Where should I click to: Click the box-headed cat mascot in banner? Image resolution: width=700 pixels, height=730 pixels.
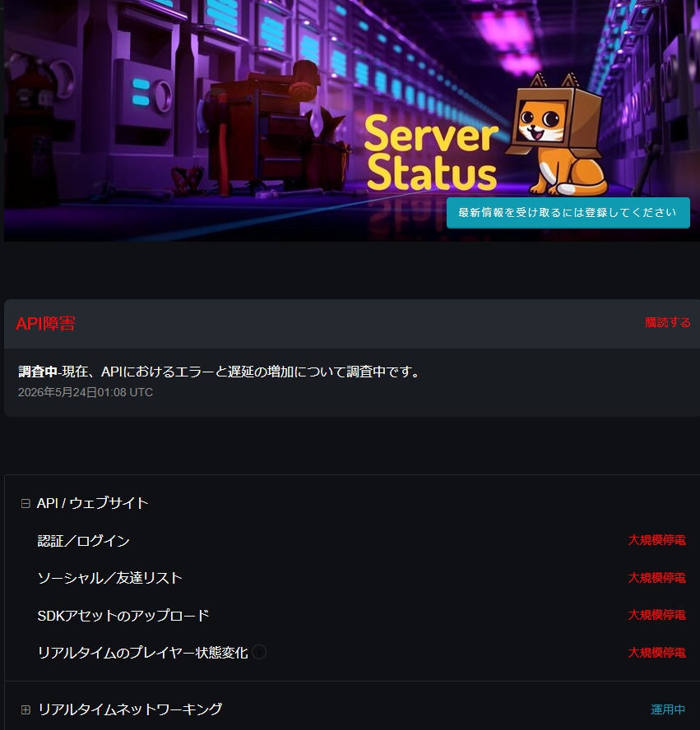click(557, 134)
